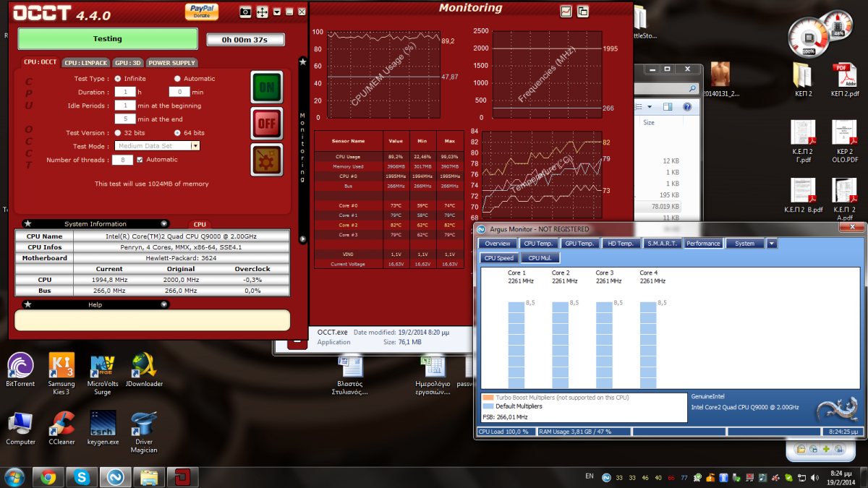The height and width of the screenshot is (488, 868).
Task: Open Driver Magician desktop icon
Action: [x=144, y=432]
